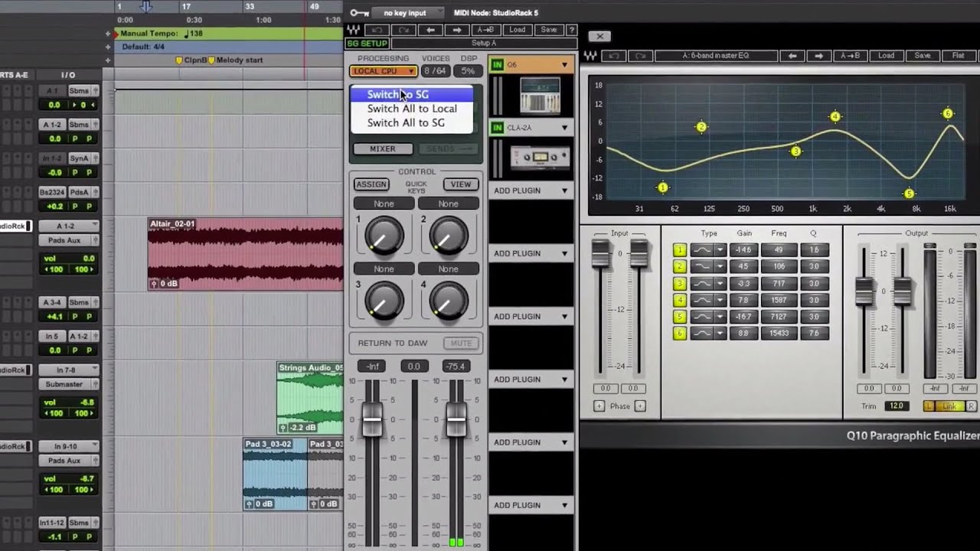Toggle Q10 band 5 on/off button
Viewport: 980px width, 551px height.
pyautogui.click(x=679, y=317)
